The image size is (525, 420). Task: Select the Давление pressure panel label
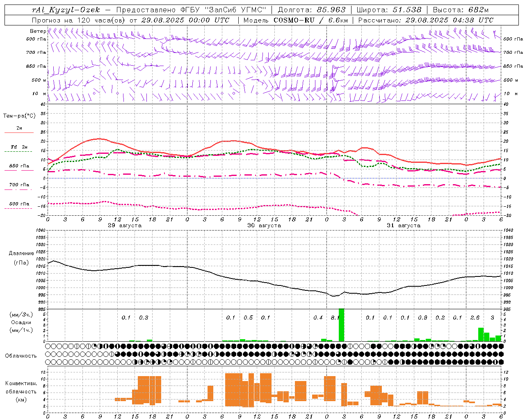(21, 253)
